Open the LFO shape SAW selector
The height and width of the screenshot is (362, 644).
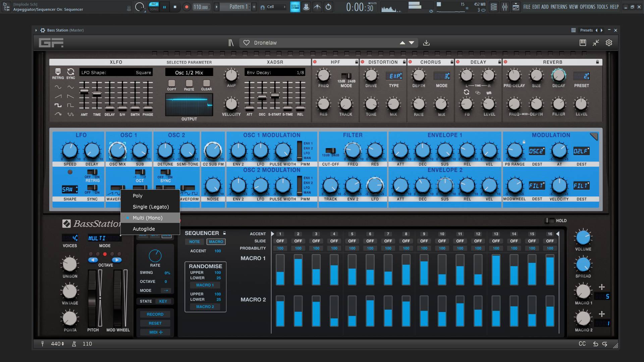[70, 189]
